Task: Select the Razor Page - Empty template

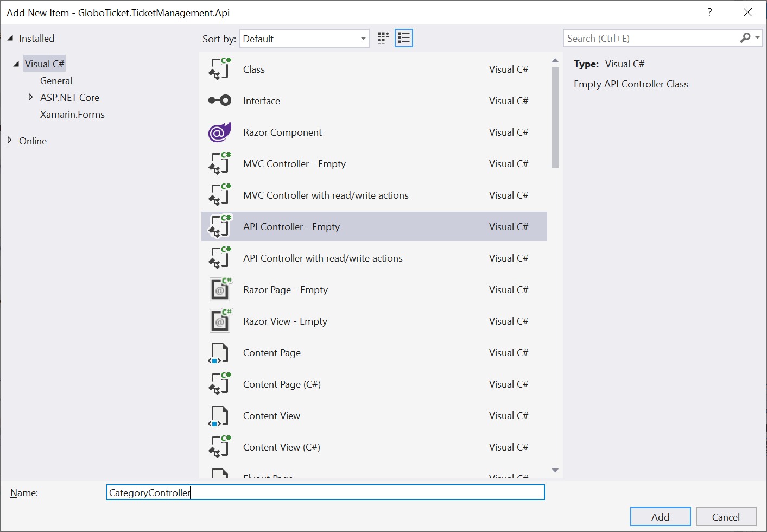Action: pyautogui.click(x=285, y=289)
